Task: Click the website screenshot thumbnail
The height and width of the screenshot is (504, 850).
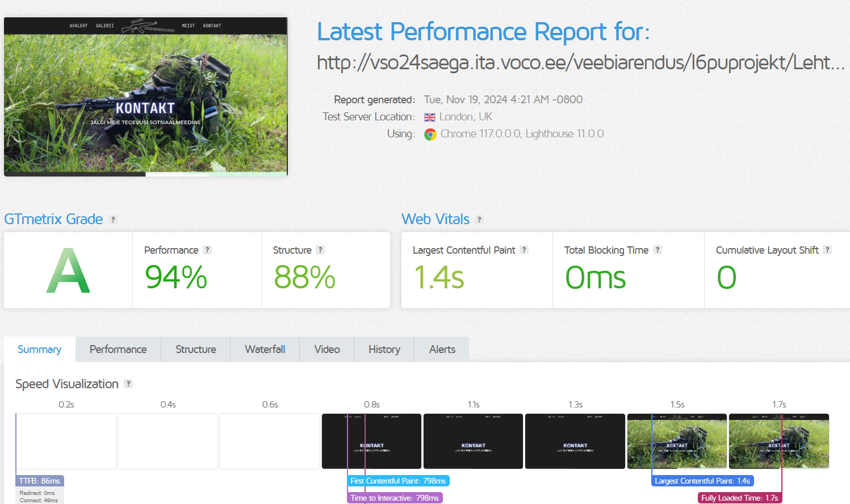Action: pos(145,96)
